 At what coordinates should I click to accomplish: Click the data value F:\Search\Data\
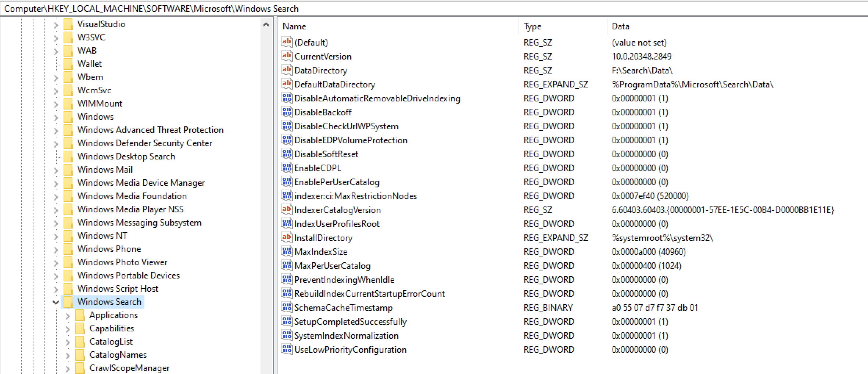642,70
